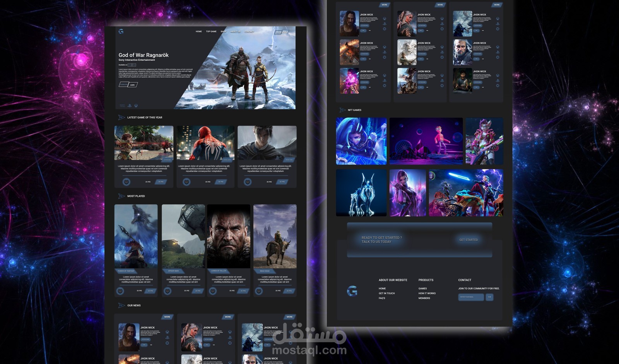
Task: Click the GET STARTED button
Action: tap(469, 240)
